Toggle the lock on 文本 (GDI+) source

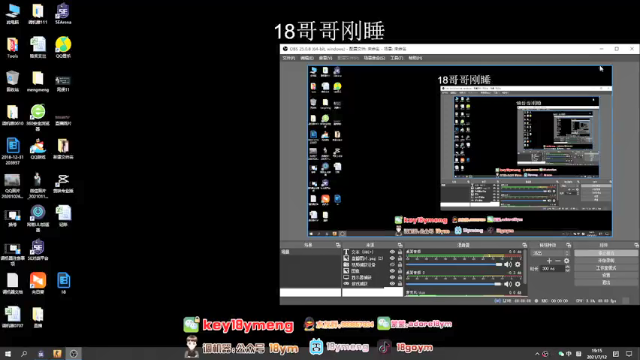400,252
